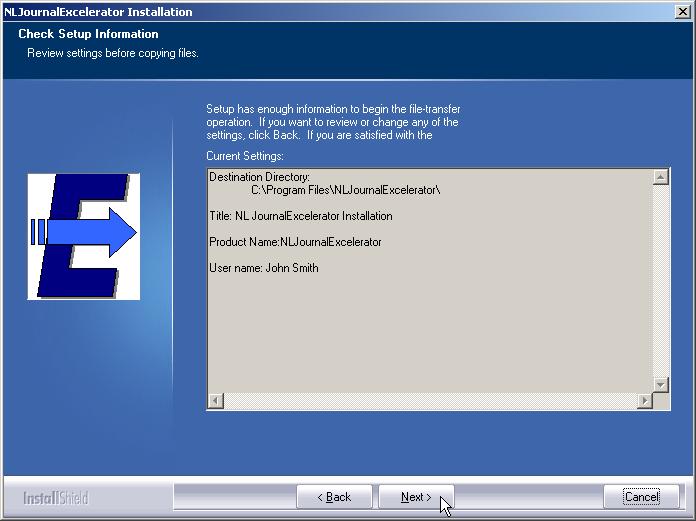Go back with the Back button

click(334, 497)
